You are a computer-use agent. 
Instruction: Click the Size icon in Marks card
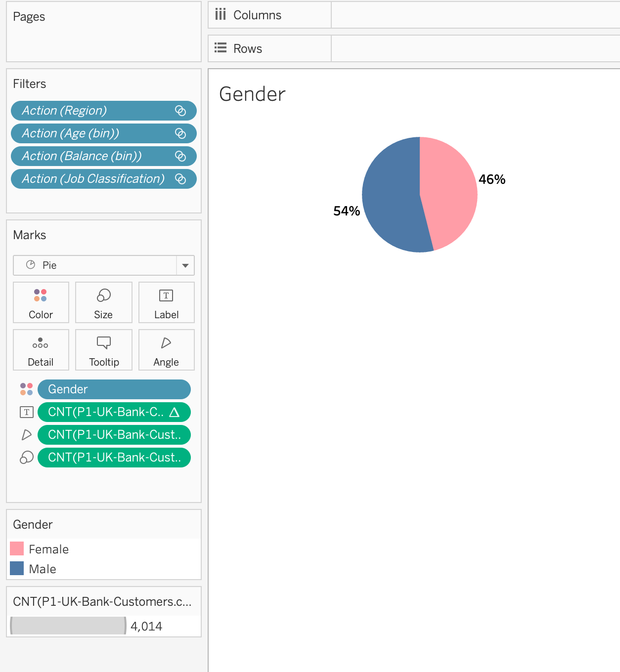coord(103,302)
